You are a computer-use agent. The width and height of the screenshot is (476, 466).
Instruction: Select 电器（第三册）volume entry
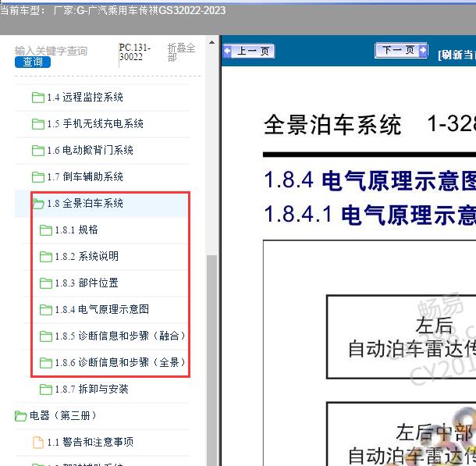coord(63,415)
